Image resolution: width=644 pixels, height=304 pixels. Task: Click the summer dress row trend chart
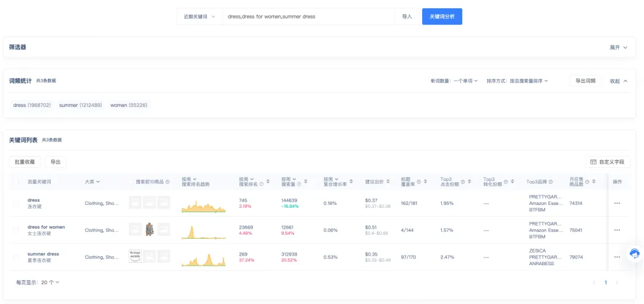tap(204, 260)
